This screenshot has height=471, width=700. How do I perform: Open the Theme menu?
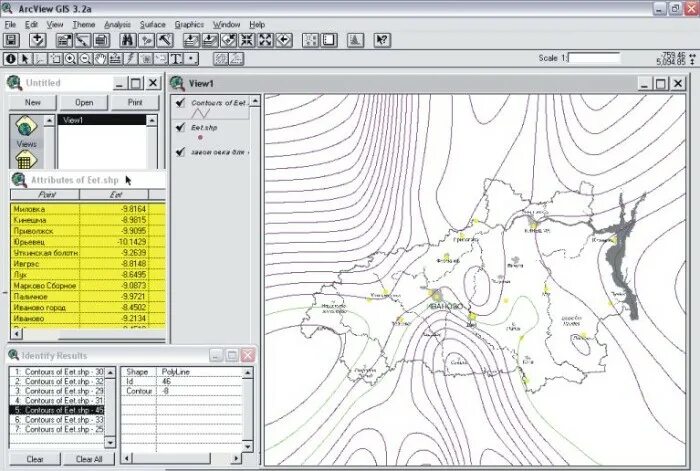click(x=84, y=25)
